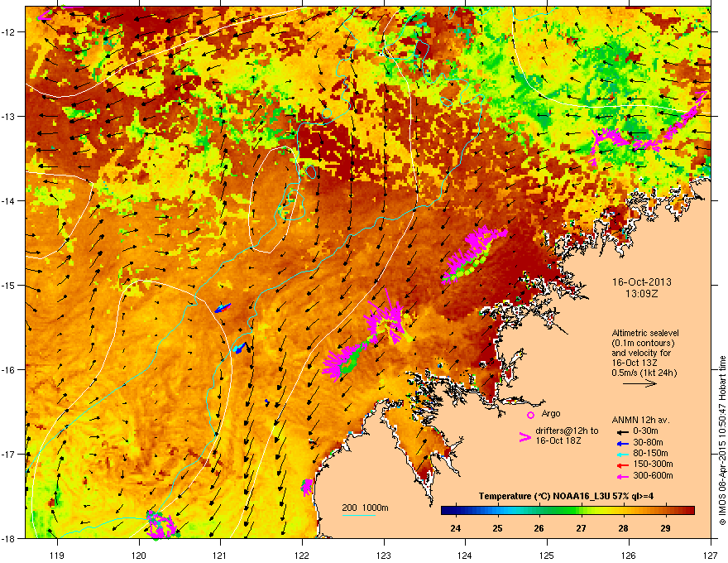728x563 pixels.
Task: Click the 80-150m depth label
Action: 650,454
